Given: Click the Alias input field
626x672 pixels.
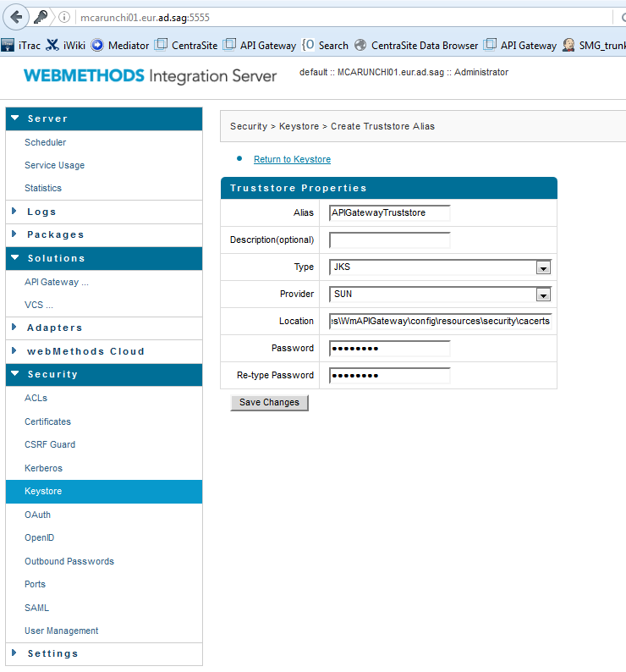Looking at the screenshot, I should (x=389, y=213).
